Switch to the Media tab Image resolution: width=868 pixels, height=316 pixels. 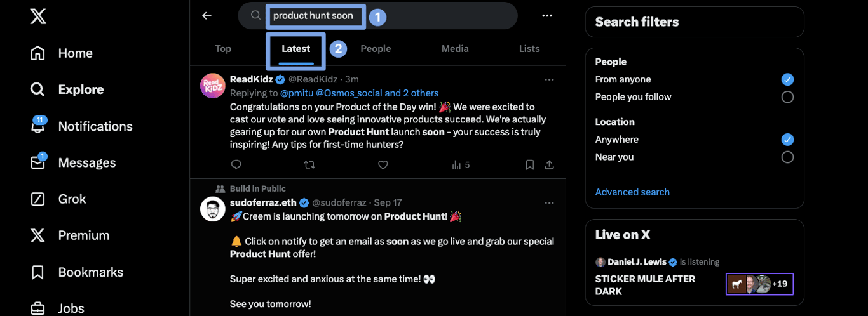(455, 49)
